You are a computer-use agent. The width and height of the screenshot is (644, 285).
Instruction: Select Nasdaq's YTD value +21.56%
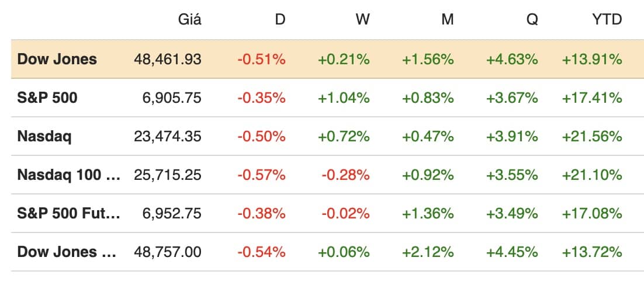point(592,136)
